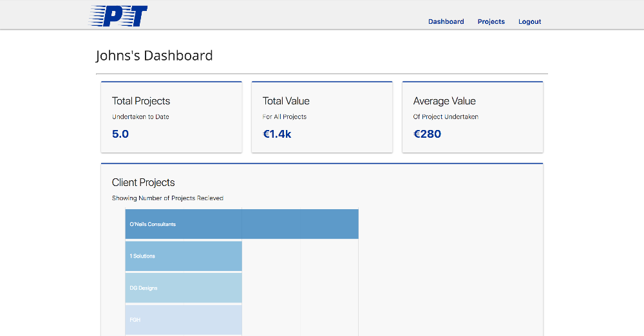Click the 5.0 total projects figure

point(120,134)
